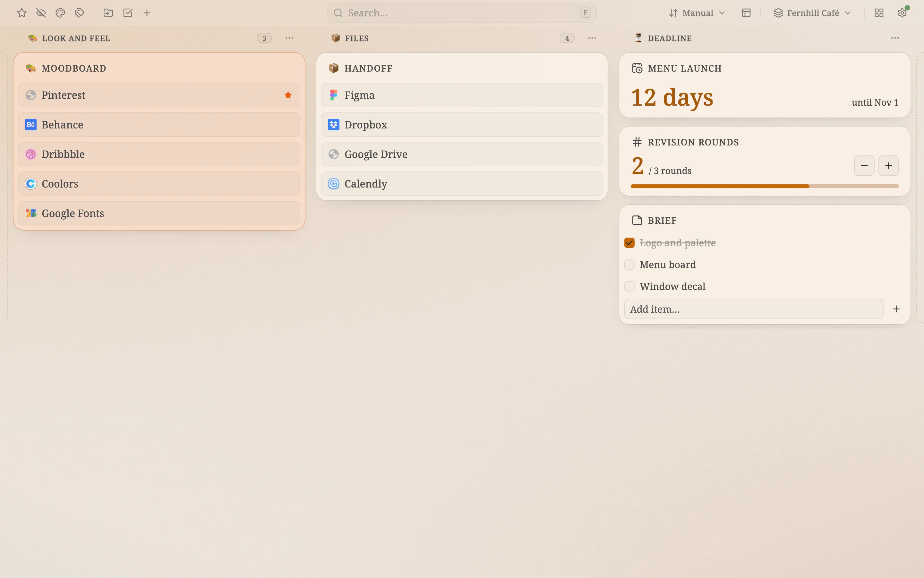Focus the Search field
This screenshot has width=924, height=578.
pos(462,13)
